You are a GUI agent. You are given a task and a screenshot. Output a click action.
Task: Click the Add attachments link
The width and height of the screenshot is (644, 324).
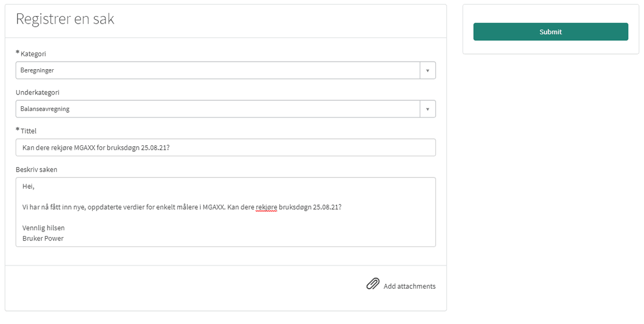(x=409, y=286)
